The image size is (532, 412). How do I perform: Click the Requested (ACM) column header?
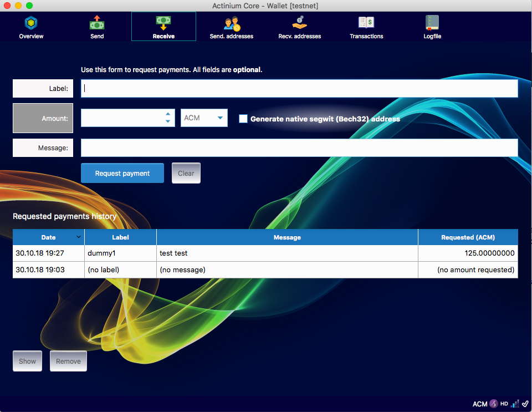tap(468, 237)
